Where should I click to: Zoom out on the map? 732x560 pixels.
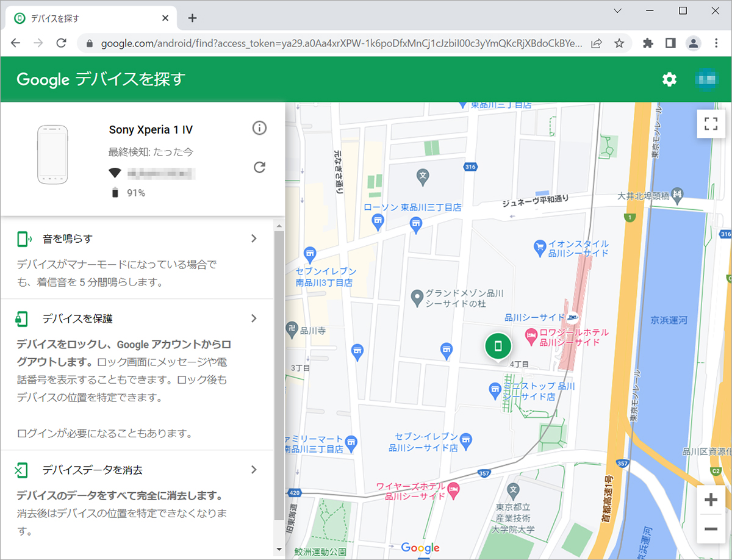(711, 528)
